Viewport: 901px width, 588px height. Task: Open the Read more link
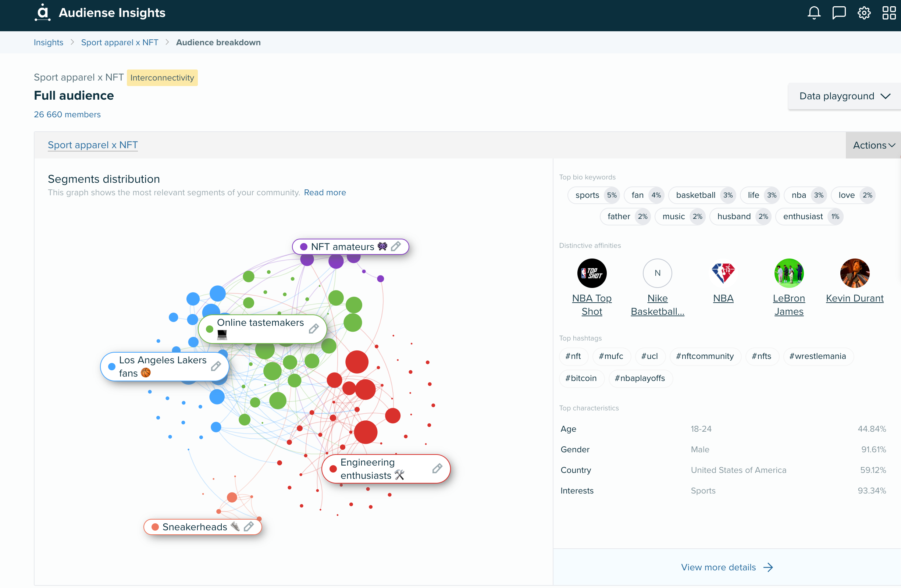pyautogui.click(x=325, y=192)
